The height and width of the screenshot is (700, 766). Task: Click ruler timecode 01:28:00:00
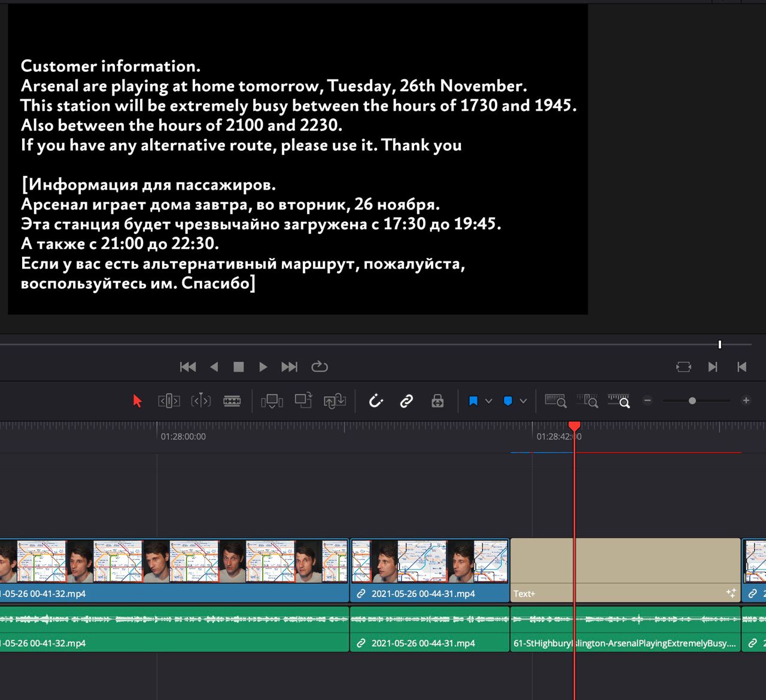pyautogui.click(x=183, y=437)
